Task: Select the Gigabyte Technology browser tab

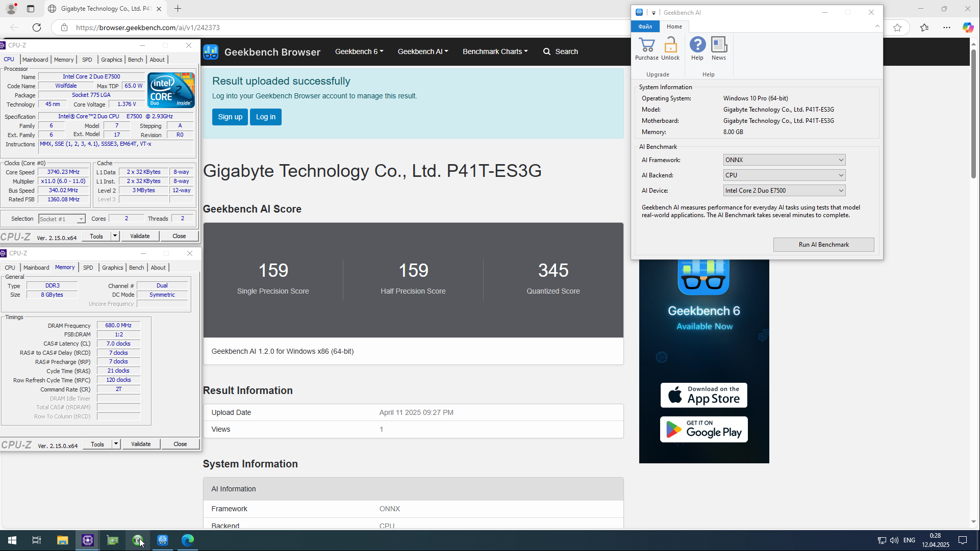Action: point(105,9)
